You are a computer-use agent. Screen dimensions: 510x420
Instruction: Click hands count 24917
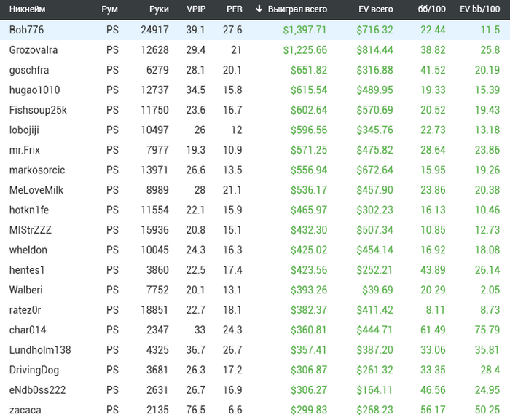click(154, 30)
